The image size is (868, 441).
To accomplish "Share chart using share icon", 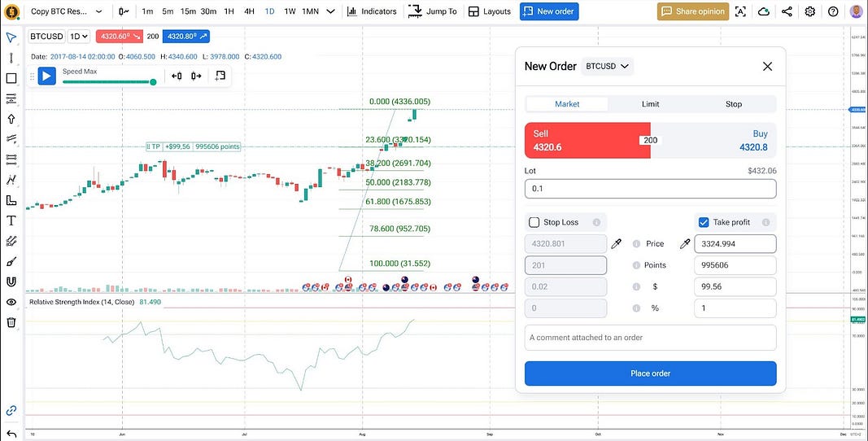I will (787, 11).
